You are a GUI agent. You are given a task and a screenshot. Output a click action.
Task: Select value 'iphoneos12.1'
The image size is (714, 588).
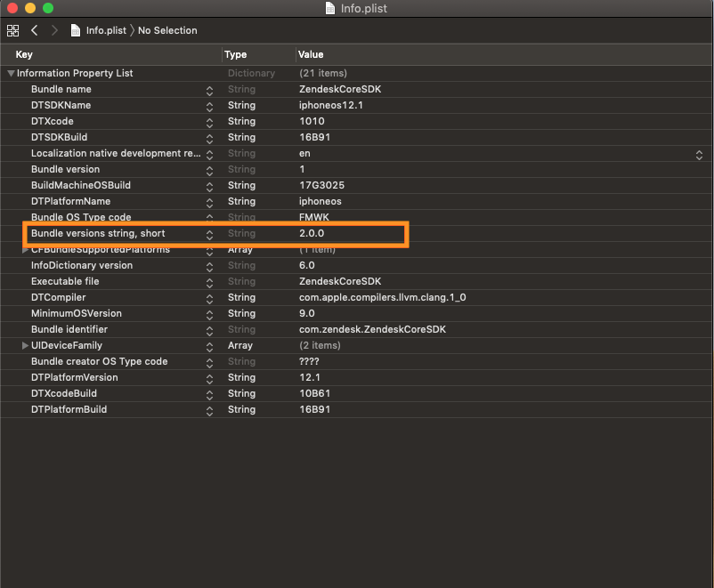coord(331,105)
